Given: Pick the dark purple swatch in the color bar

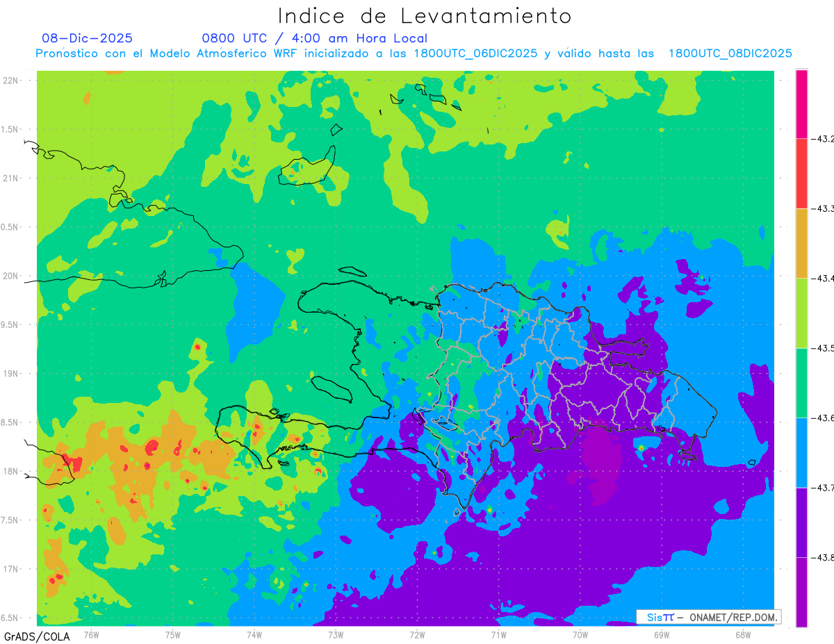Looking at the screenshot, I should [x=801, y=522].
